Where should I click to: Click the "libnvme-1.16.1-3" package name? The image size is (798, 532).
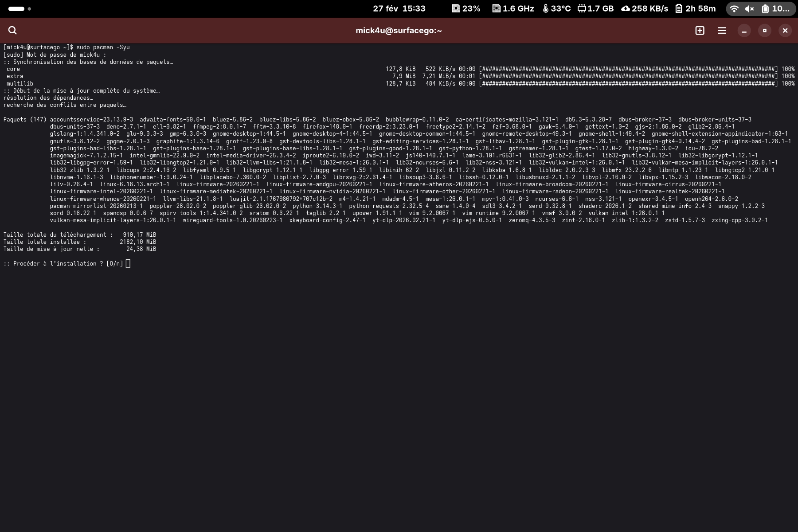[77, 177]
